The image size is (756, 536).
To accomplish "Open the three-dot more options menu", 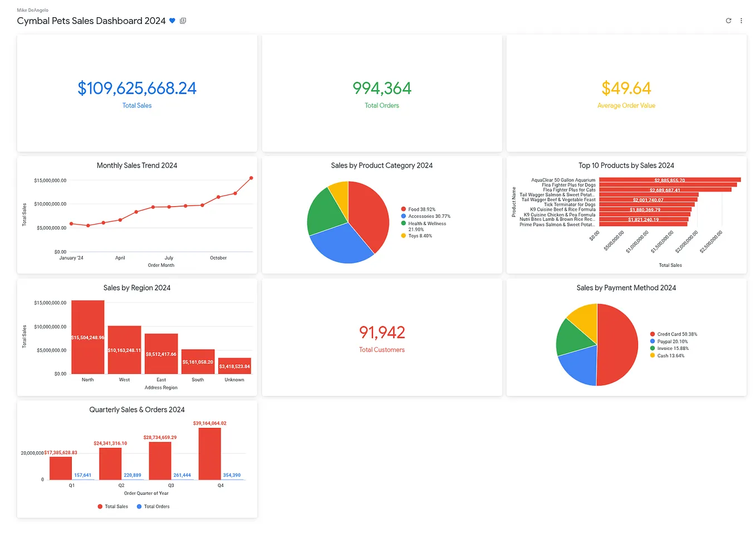I will point(741,21).
